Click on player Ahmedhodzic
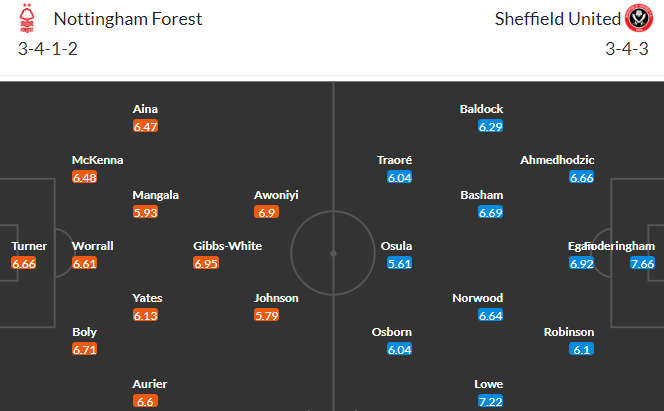Image resolution: width=664 pixels, height=411 pixels. coord(557,160)
